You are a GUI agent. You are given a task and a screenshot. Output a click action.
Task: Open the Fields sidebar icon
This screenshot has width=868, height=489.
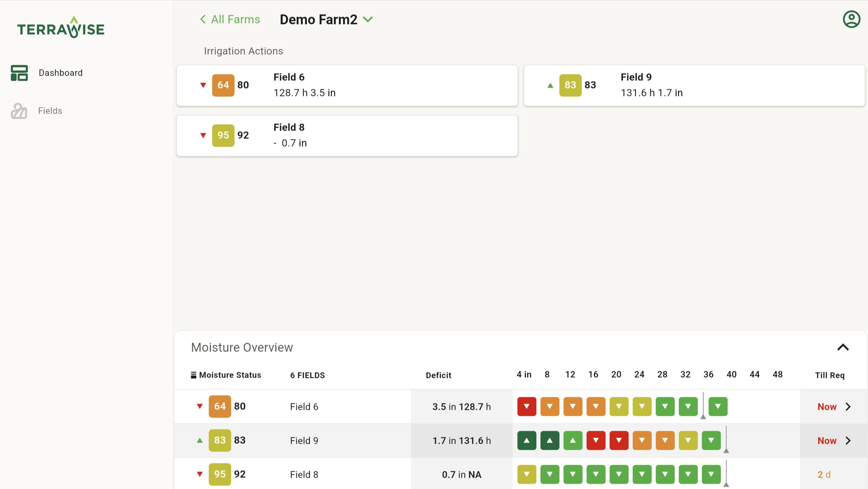(19, 111)
